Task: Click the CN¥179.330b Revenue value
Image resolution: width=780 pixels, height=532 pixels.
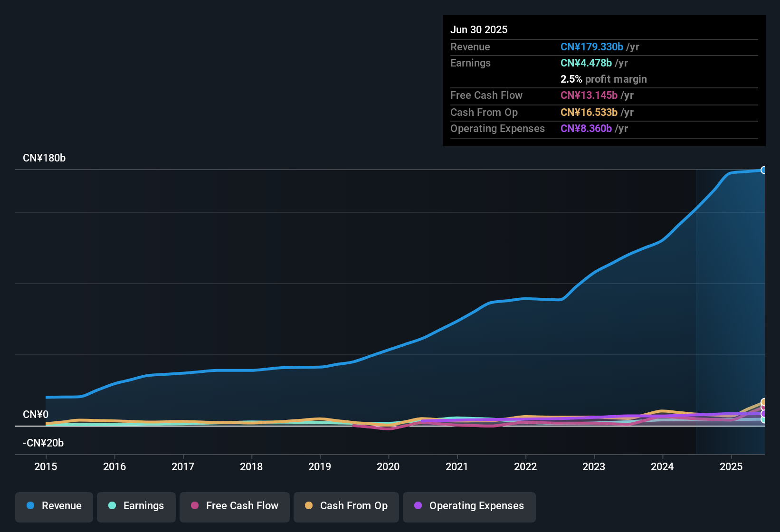Action: pyautogui.click(x=592, y=47)
